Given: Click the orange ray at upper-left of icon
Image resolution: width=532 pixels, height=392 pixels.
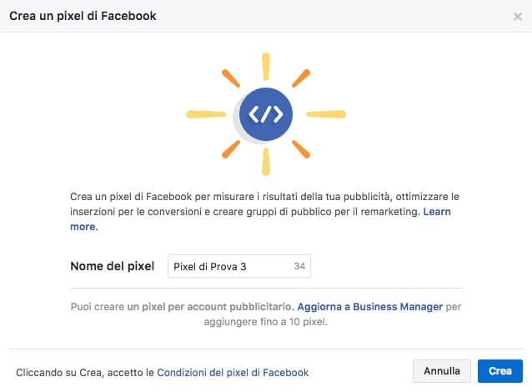Looking at the screenshot, I should [231, 78].
